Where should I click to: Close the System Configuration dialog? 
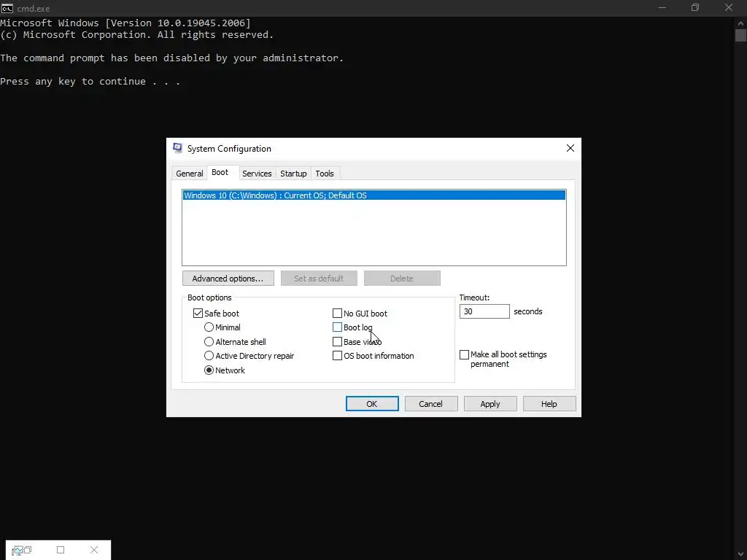(x=570, y=148)
